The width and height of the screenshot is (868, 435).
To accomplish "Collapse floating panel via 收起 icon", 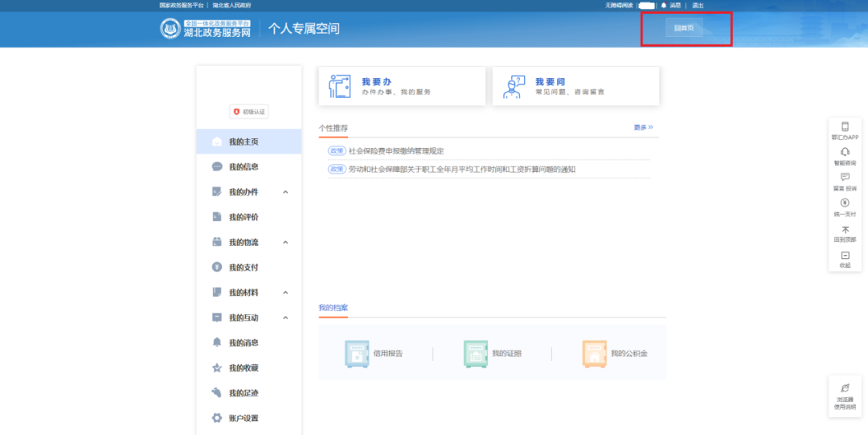I will 845,256.
